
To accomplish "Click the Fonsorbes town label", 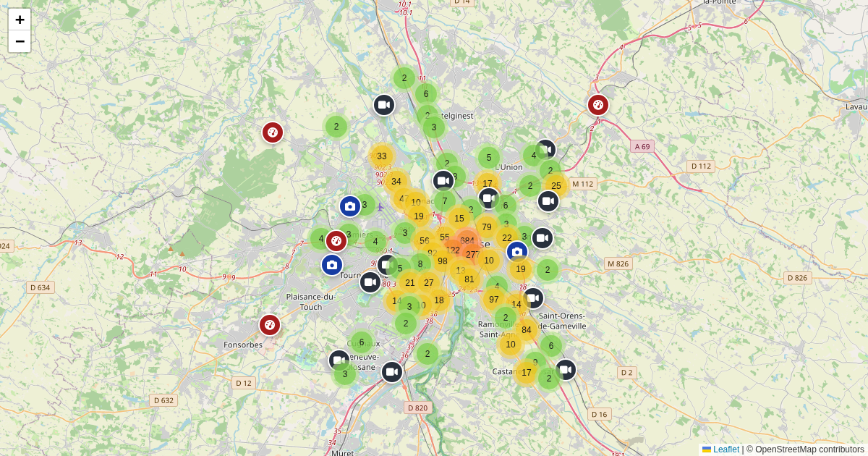I will pos(243,345).
